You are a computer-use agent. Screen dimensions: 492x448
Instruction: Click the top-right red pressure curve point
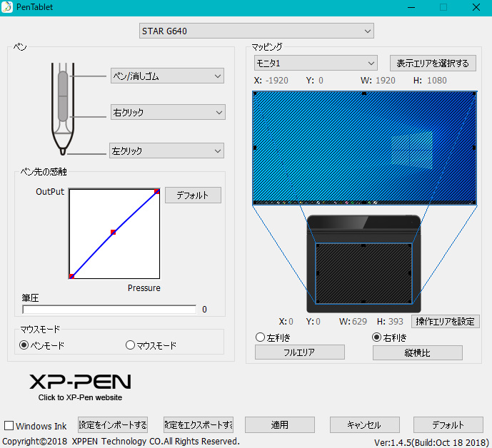tap(157, 191)
